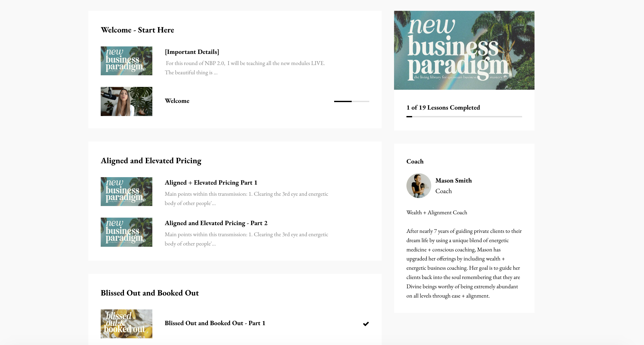644x345 pixels.
Task: Click the Pricing Part 2 thumbnail image
Action: click(x=127, y=232)
